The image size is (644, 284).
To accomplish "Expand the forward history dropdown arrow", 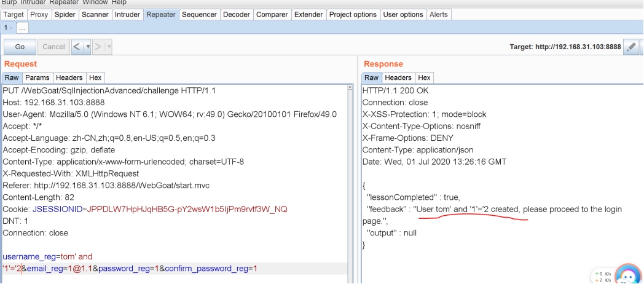I will point(109,47).
